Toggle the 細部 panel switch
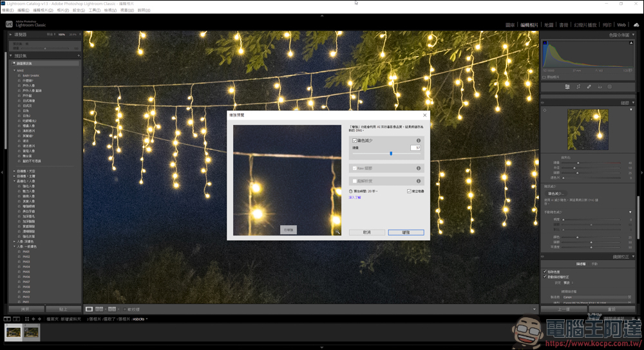This screenshot has height=350, width=644. (x=542, y=102)
